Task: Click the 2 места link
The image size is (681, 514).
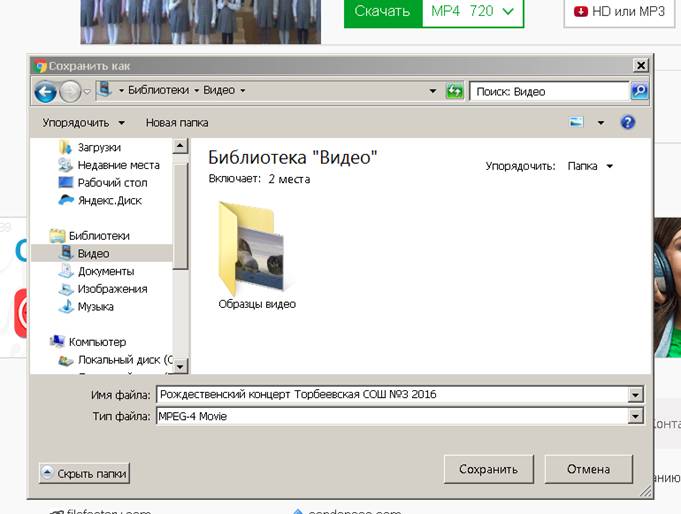Action: coord(289,179)
